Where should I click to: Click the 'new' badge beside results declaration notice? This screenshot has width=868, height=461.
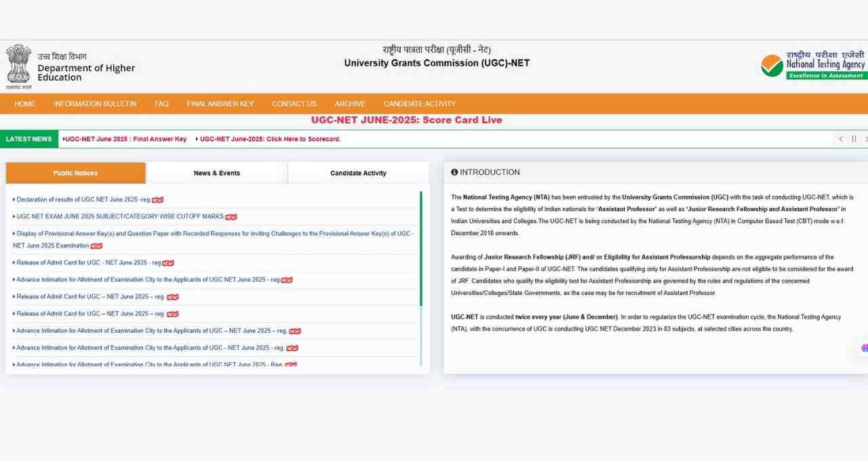tap(158, 199)
